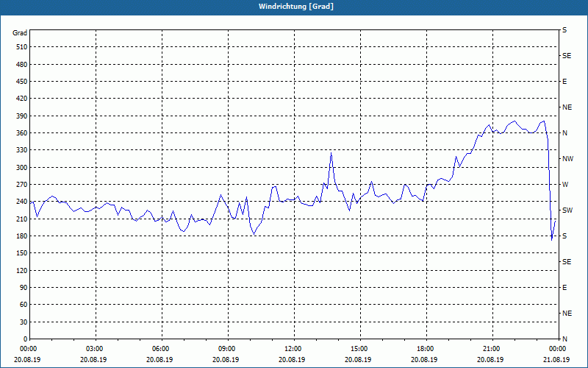Click the 180 y-axis value

22,236
